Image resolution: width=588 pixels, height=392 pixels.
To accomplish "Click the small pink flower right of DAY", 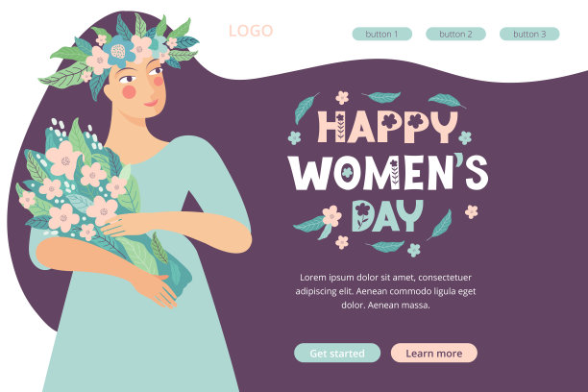I will point(472,211).
